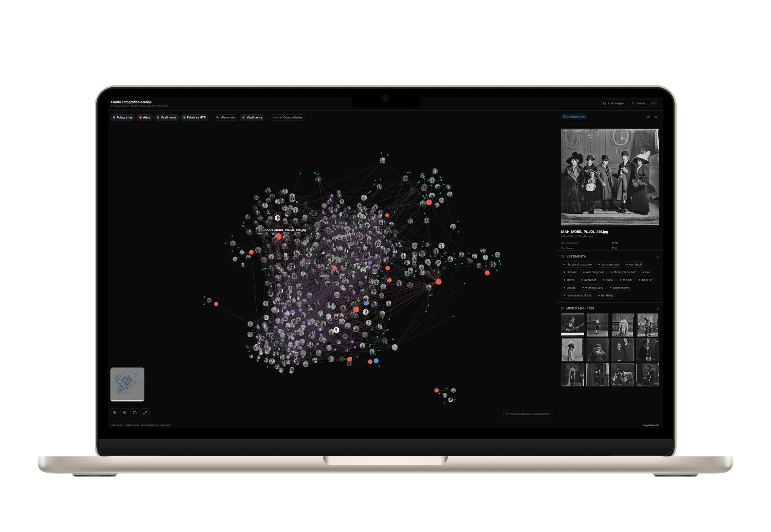Open third thumbnail in first 1928 row
The image size is (771, 532).
(622, 325)
